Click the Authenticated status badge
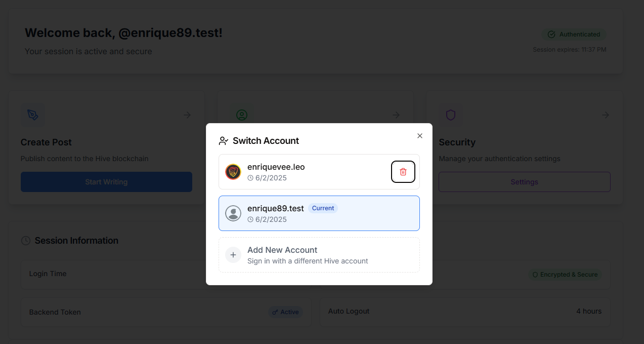This screenshot has width=644, height=344. coord(574,34)
